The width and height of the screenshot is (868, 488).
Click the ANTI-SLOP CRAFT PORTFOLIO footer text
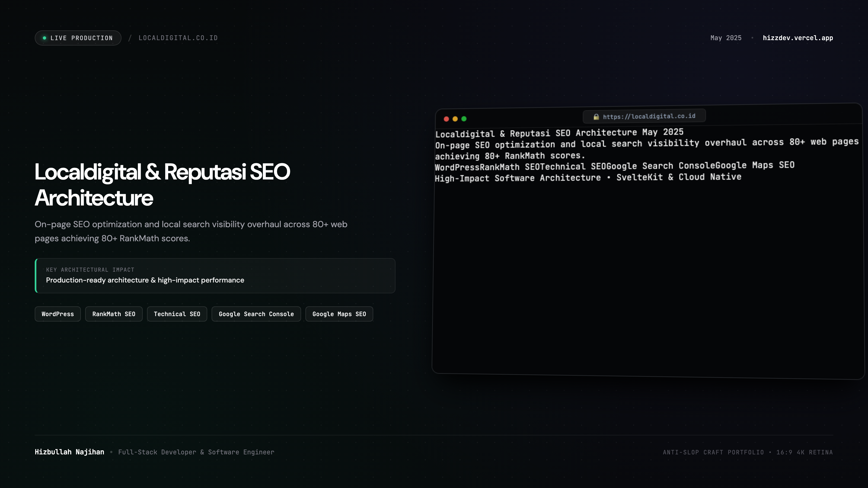(748, 452)
